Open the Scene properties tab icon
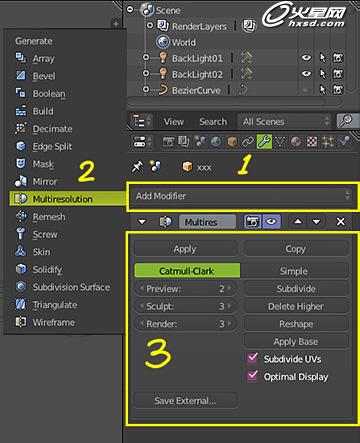The image size is (360, 443). [200, 142]
